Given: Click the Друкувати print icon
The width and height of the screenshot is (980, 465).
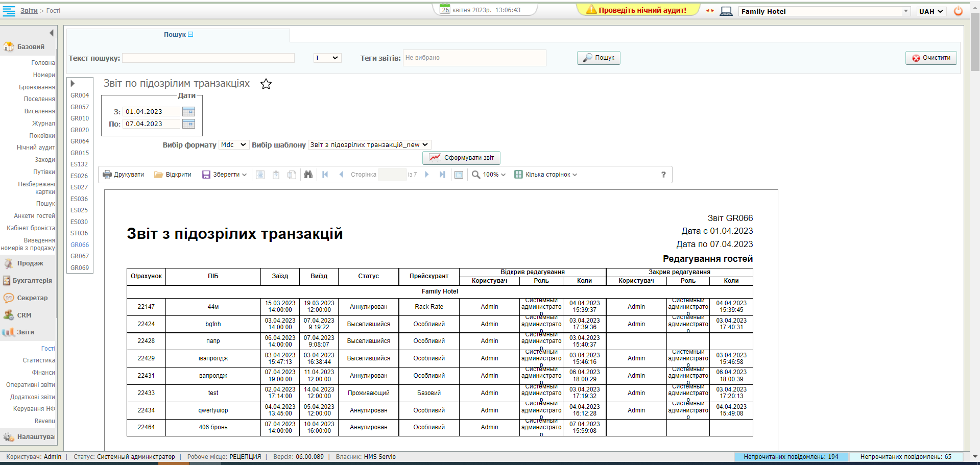Looking at the screenshot, I should click(x=107, y=175).
